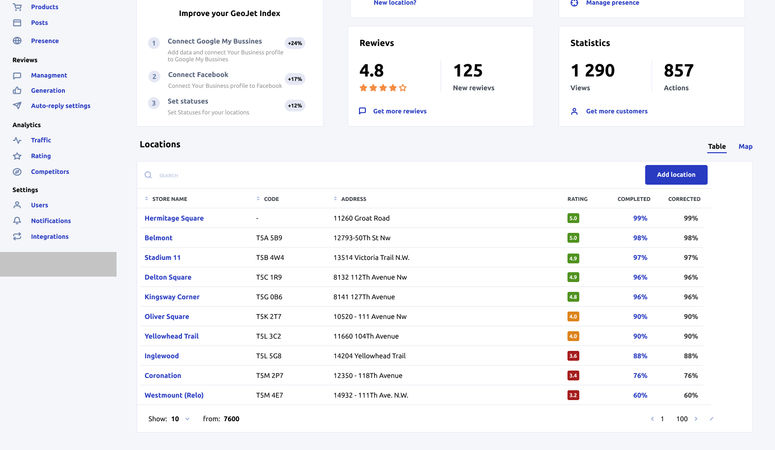This screenshot has width=775, height=450.
Task: Click the expand icon by pagination
Action: tap(712, 419)
